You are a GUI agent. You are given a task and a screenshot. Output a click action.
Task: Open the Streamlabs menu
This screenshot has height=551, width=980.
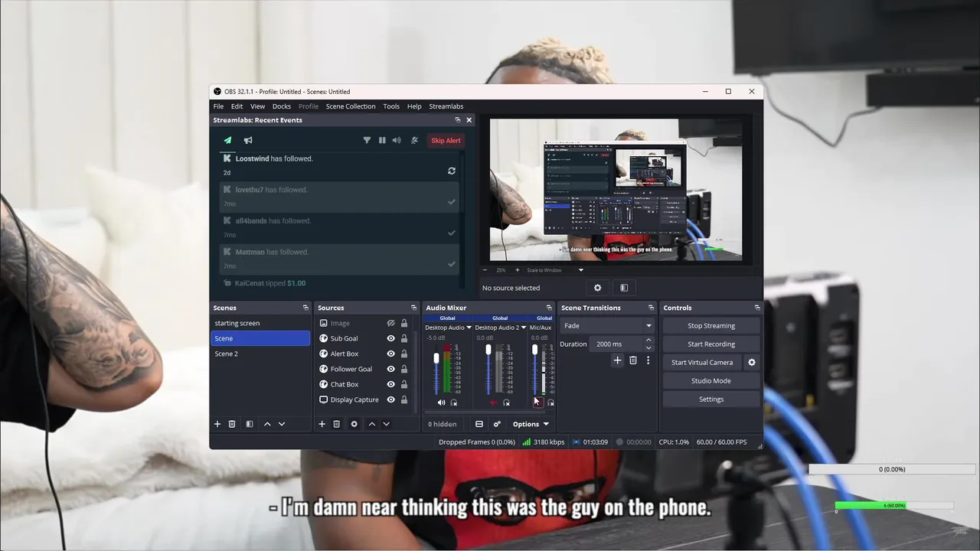446,106
